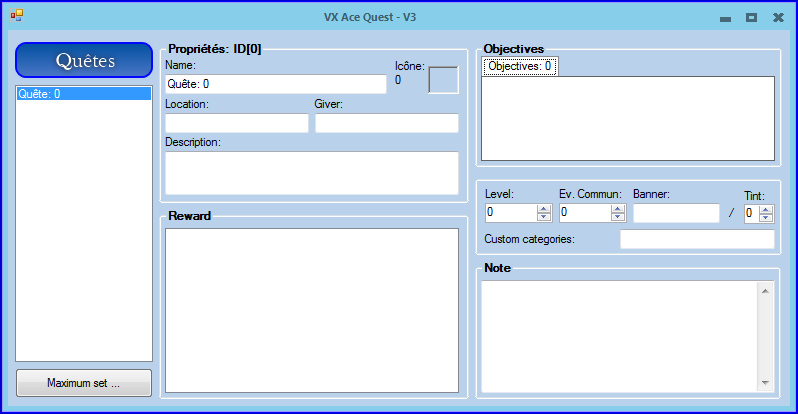Image resolution: width=798 pixels, height=414 pixels.
Task: Increase Level with the up arrow
Action: coord(544,208)
